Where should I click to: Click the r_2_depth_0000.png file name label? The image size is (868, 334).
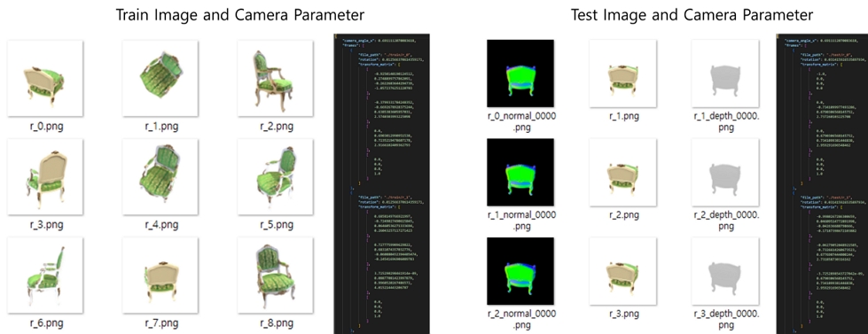point(726,220)
